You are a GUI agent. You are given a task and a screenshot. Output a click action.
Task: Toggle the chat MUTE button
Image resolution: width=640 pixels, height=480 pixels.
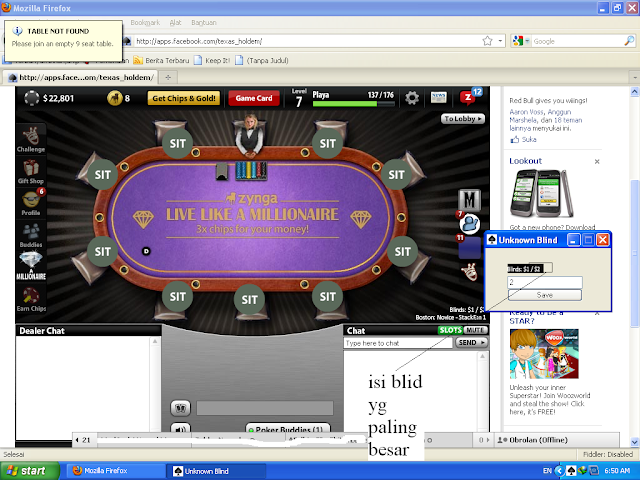(x=476, y=330)
